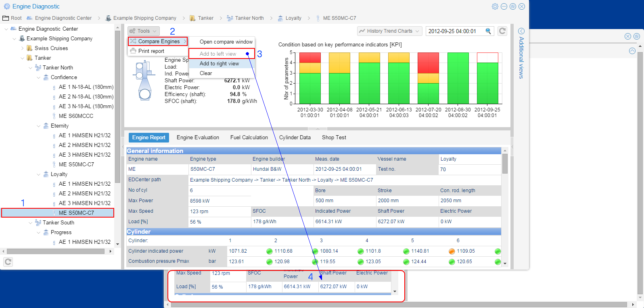Refresh the engine report view
Viewport: 644px width, 308px height.
click(x=502, y=31)
